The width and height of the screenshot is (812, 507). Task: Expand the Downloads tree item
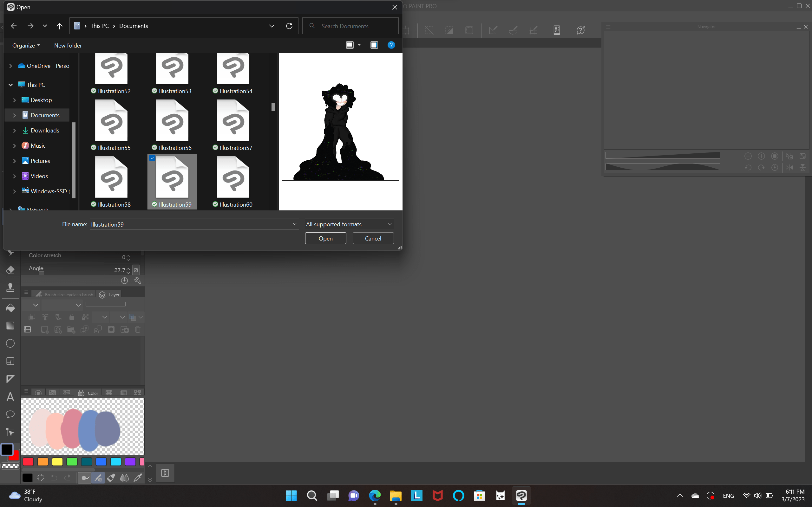(x=14, y=131)
